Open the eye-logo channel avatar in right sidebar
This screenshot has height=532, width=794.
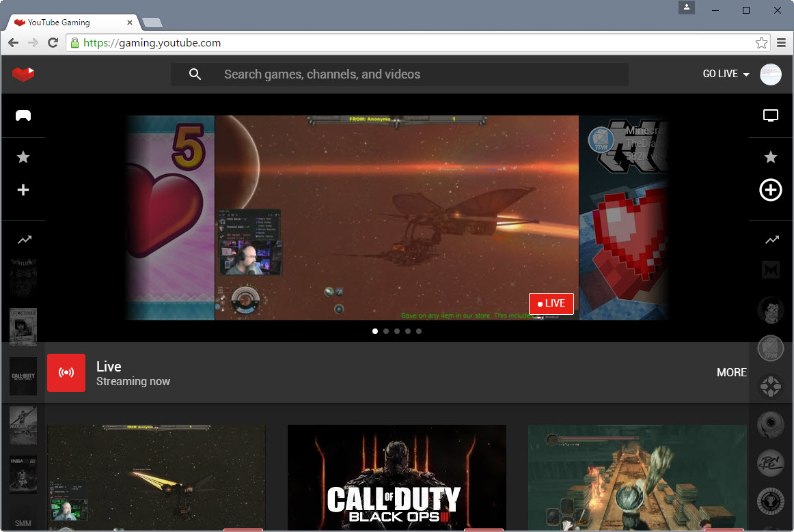click(771, 424)
